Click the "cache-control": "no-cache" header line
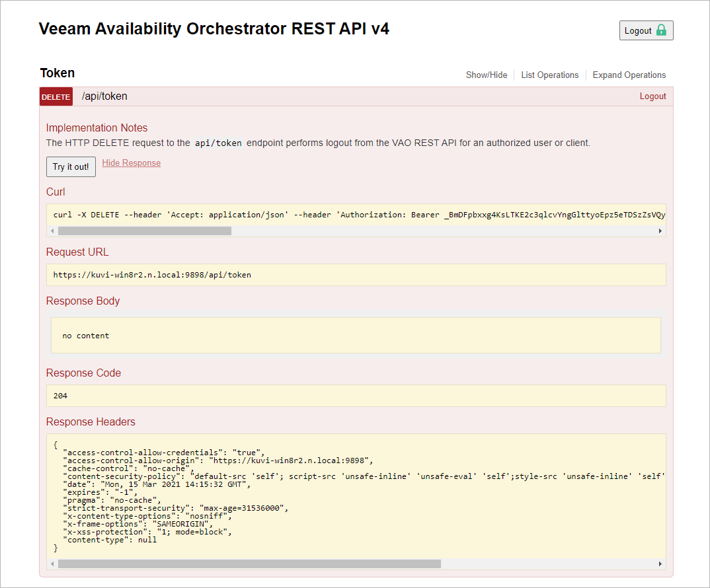Screen dimensions: 710x588 pos(129,468)
